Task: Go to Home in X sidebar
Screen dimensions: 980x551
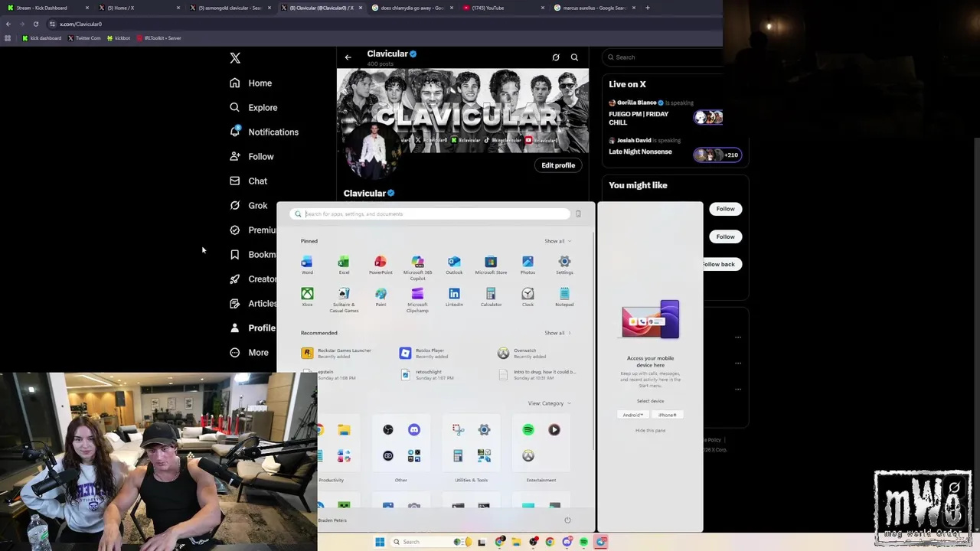Action: [250, 83]
